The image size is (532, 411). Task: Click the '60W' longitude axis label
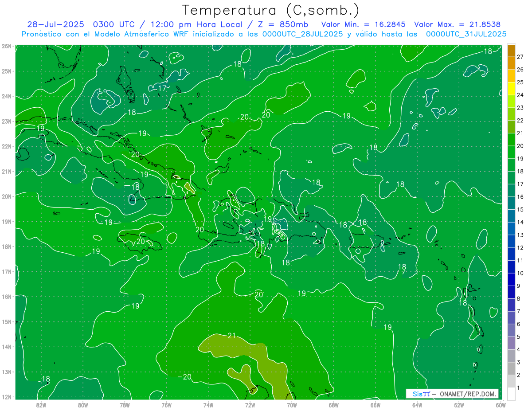[501, 404]
